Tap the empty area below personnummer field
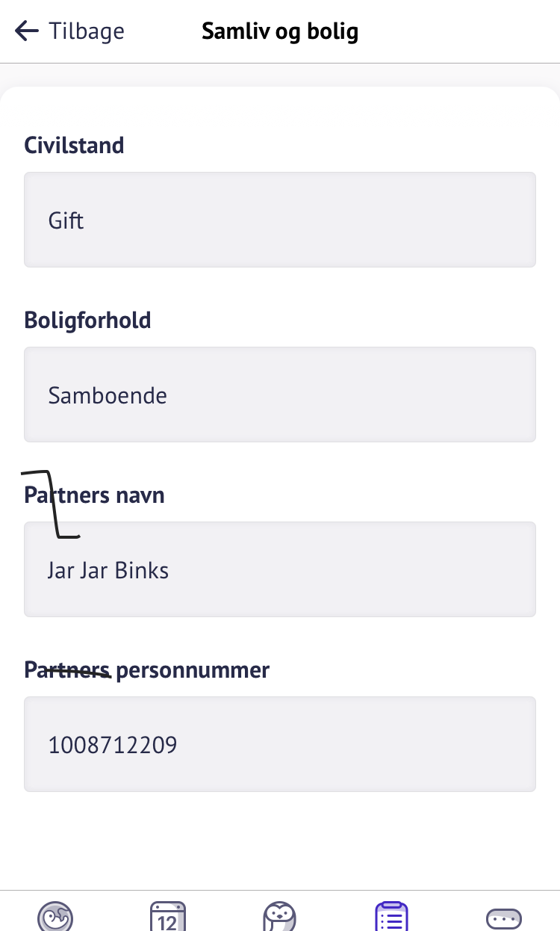This screenshot has width=560, height=931. click(x=280, y=837)
